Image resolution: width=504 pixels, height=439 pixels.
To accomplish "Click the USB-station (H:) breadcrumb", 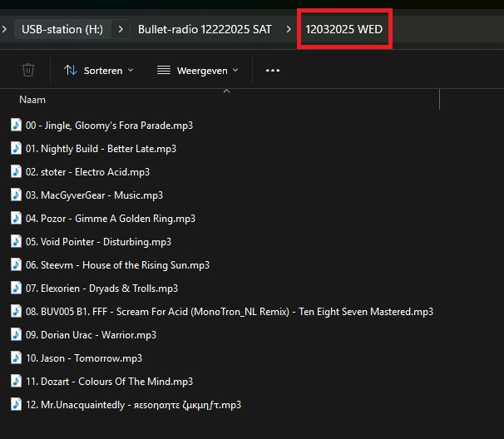I will click(62, 29).
